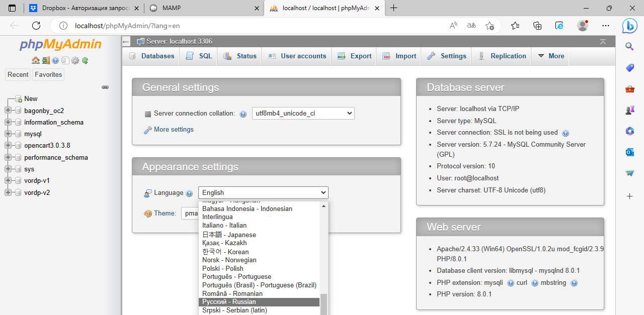The height and width of the screenshot is (315, 644).
Task: Click the green reload navigation panel icon
Action: (x=85, y=60)
